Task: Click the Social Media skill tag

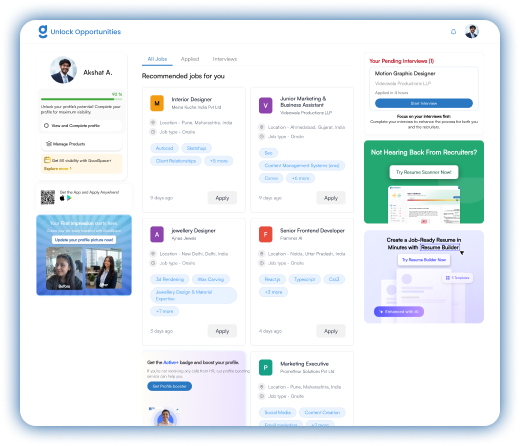Action: click(x=278, y=413)
